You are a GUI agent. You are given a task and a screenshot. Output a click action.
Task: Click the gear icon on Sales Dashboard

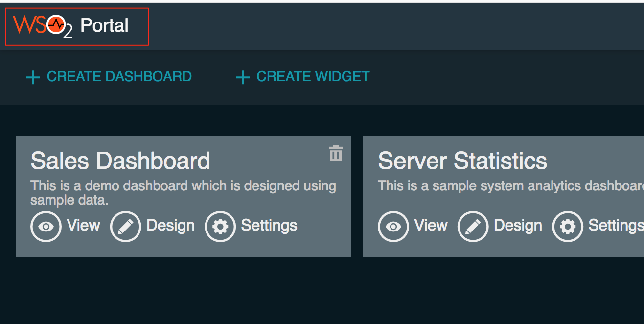220,226
